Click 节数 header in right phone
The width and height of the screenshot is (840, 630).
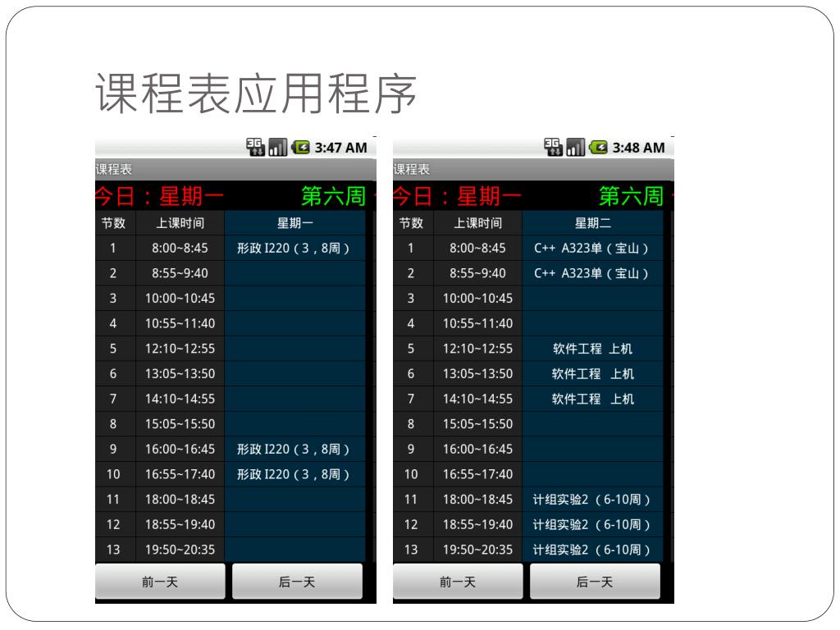tap(412, 223)
